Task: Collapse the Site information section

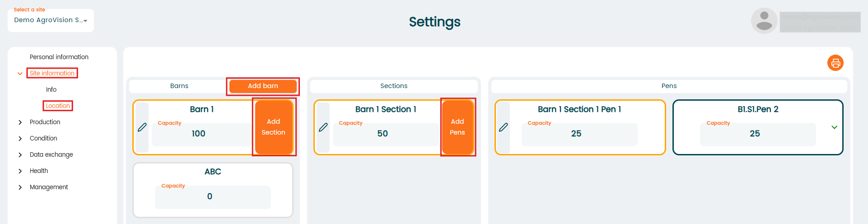Action: [x=20, y=73]
